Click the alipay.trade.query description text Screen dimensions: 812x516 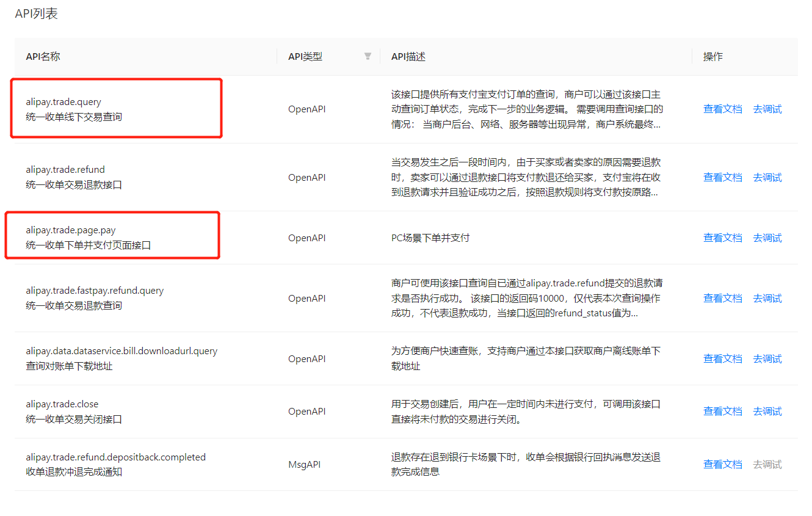point(527,109)
